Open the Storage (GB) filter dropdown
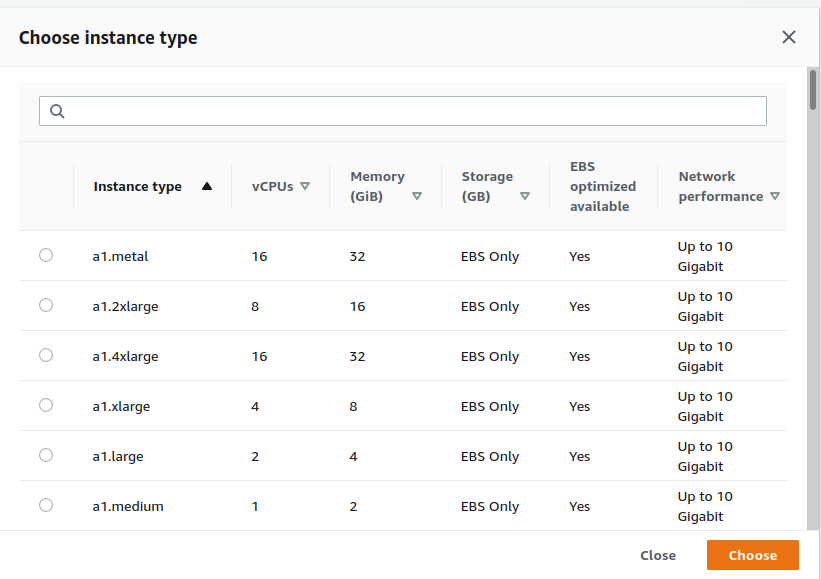821x579 pixels. 525,196
